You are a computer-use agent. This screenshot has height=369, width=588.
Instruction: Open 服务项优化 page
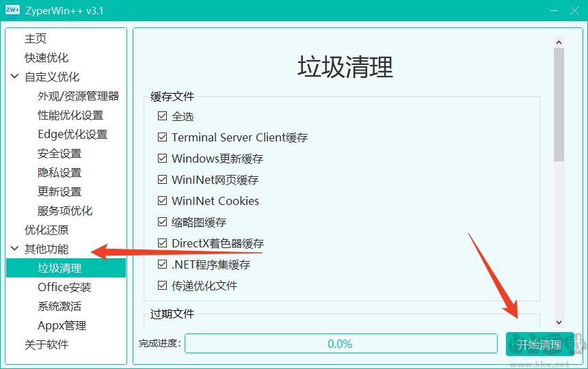click(x=65, y=211)
